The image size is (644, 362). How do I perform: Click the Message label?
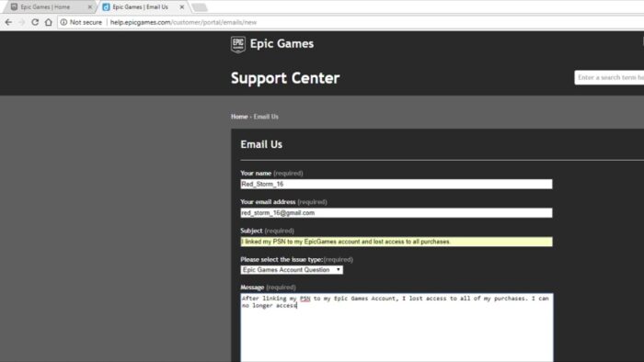click(252, 287)
